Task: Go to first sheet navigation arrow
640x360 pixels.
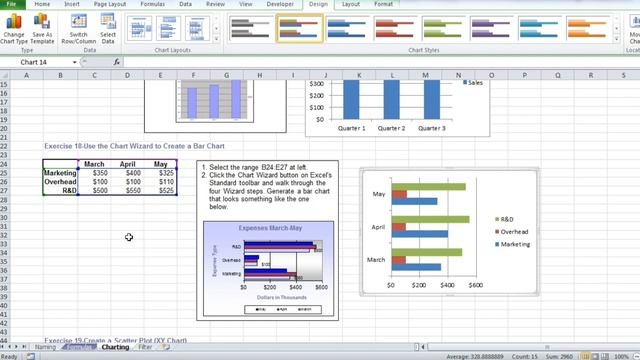Action: [2, 347]
